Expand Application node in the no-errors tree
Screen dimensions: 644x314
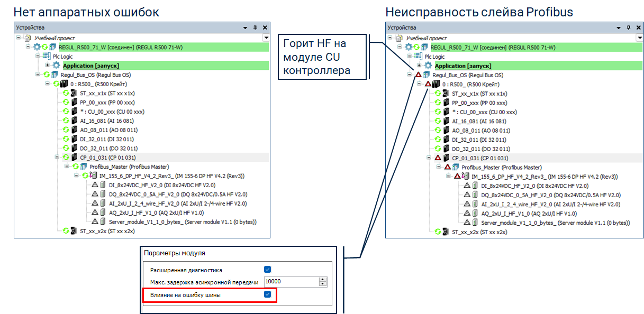point(47,66)
